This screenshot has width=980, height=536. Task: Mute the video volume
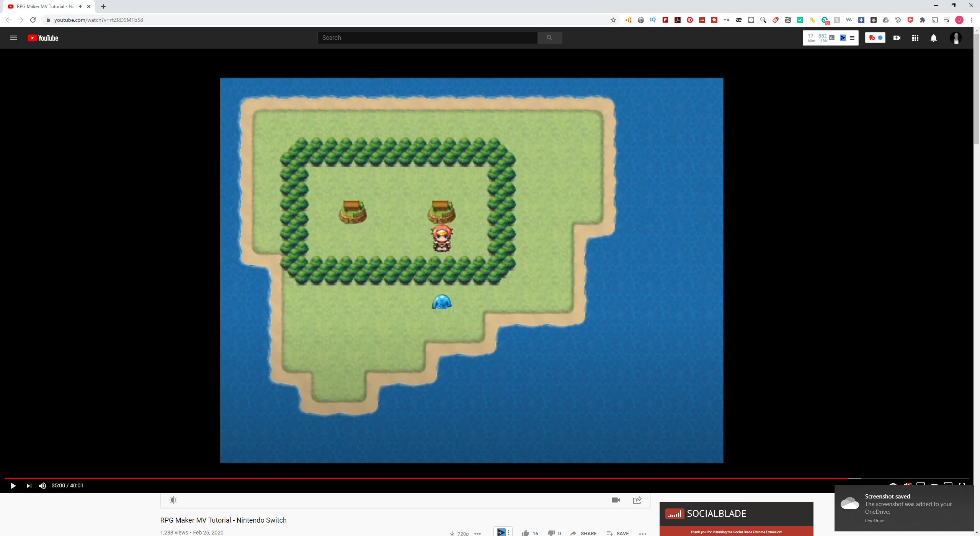pyautogui.click(x=42, y=486)
